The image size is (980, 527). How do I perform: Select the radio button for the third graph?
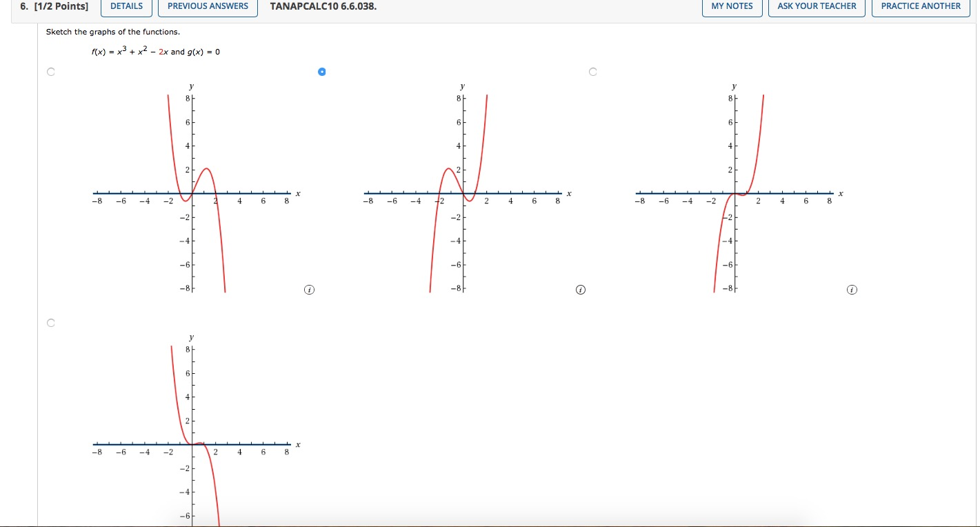tap(593, 72)
